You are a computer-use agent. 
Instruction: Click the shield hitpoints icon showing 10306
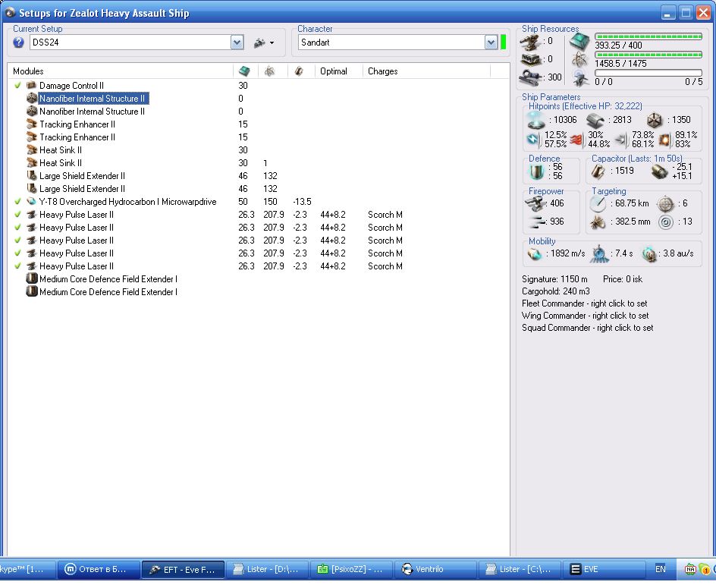coord(535,120)
